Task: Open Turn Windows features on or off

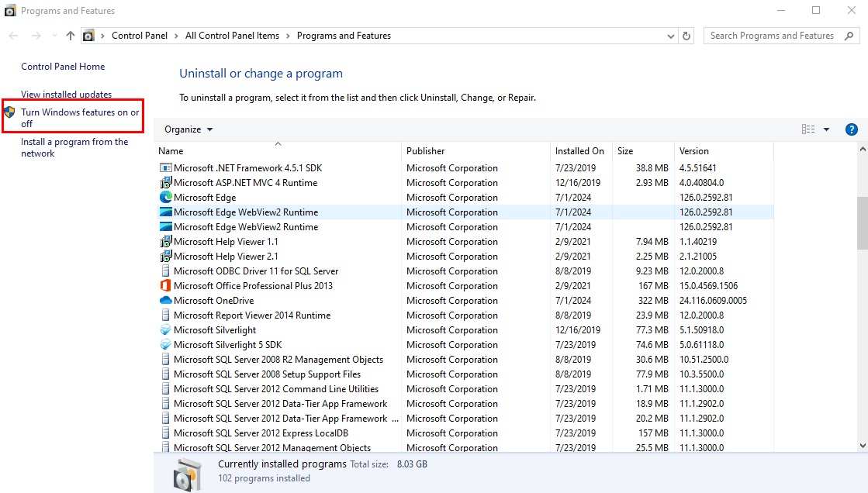Action: (79, 118)
